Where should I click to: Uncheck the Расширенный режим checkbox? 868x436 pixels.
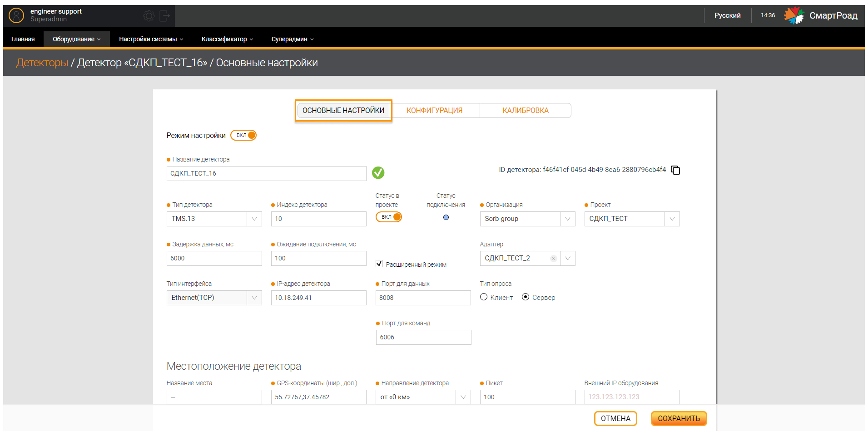pos(379,264)
